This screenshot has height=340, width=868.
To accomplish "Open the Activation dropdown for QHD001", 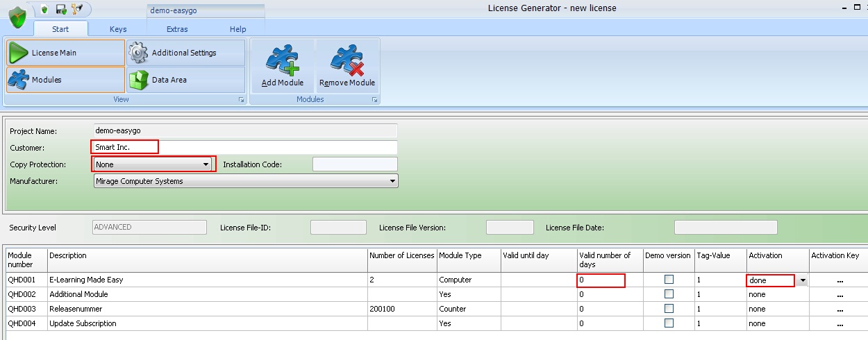I will click(x=803, y=280).
